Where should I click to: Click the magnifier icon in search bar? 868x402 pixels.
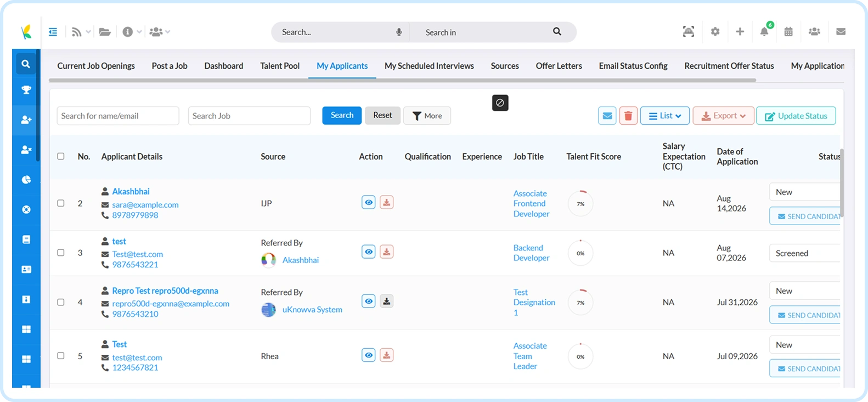(557, 31)
